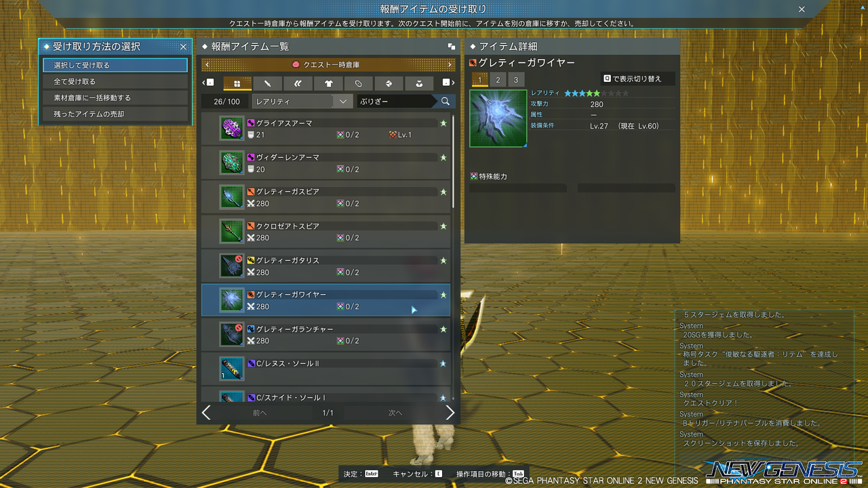Click the magnifying glass search button
The image size is (868, 488).
coord(446,101)
